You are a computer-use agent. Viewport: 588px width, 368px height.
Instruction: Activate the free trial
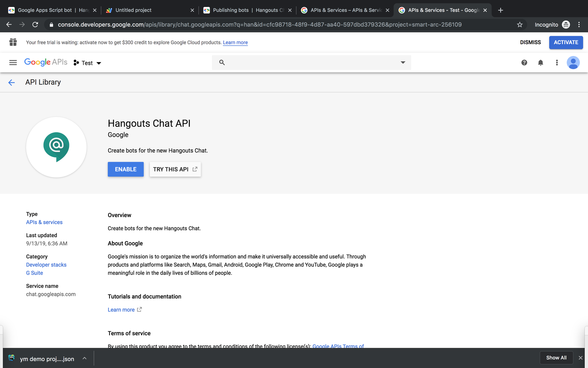click(566, 42)
